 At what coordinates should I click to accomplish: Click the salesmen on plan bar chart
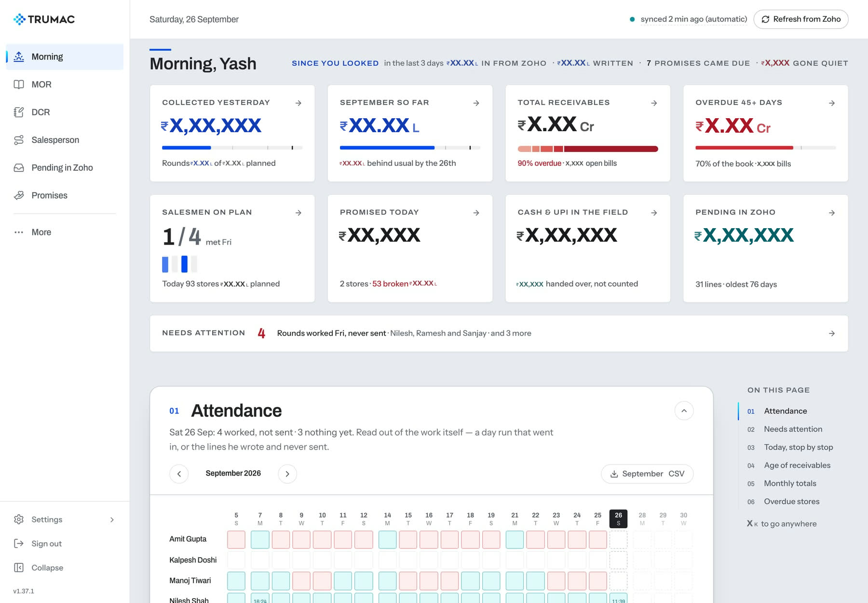tap(179, 264)
